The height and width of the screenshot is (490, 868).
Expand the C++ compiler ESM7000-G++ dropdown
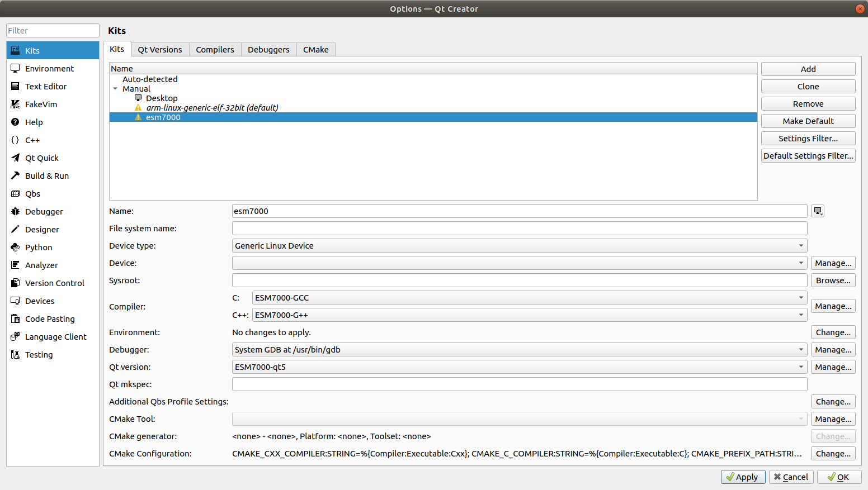[530, 315]
